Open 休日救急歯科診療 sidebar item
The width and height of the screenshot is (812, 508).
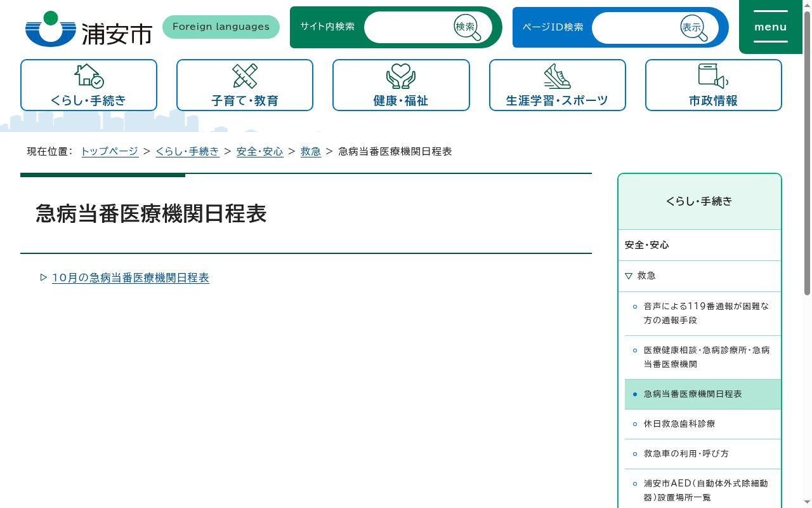[x=703, y=424]
